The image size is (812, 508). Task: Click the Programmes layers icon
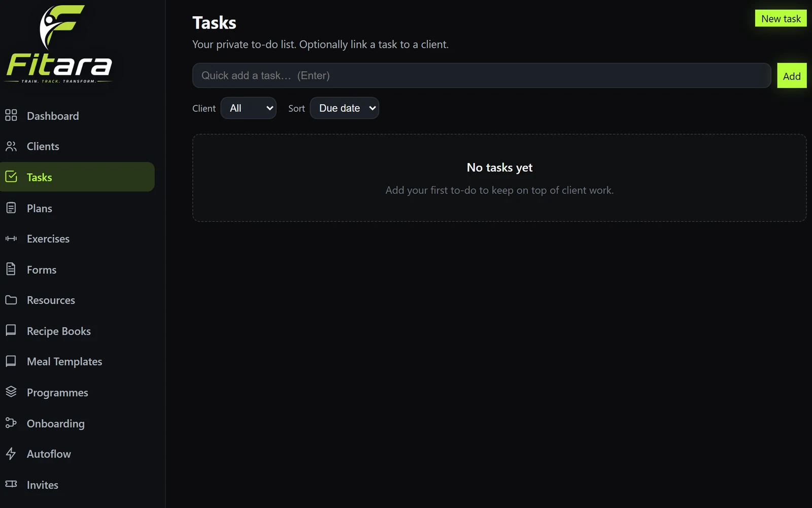pos(11,392)
